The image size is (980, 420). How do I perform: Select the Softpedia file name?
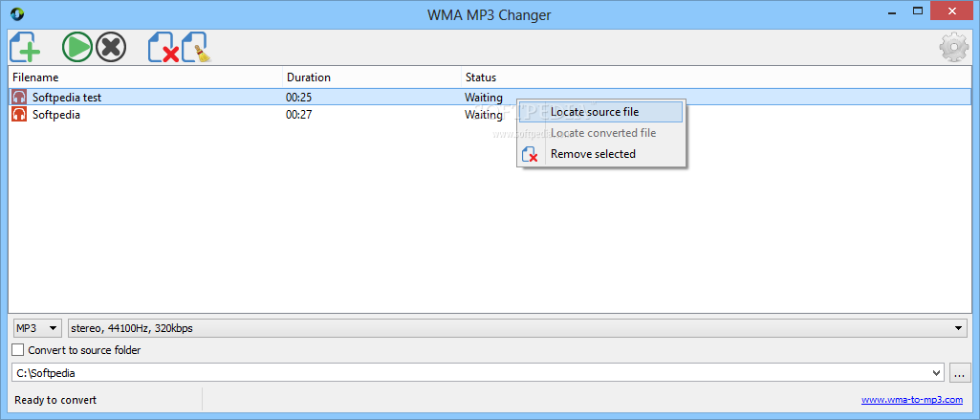[x=56, y=115]
